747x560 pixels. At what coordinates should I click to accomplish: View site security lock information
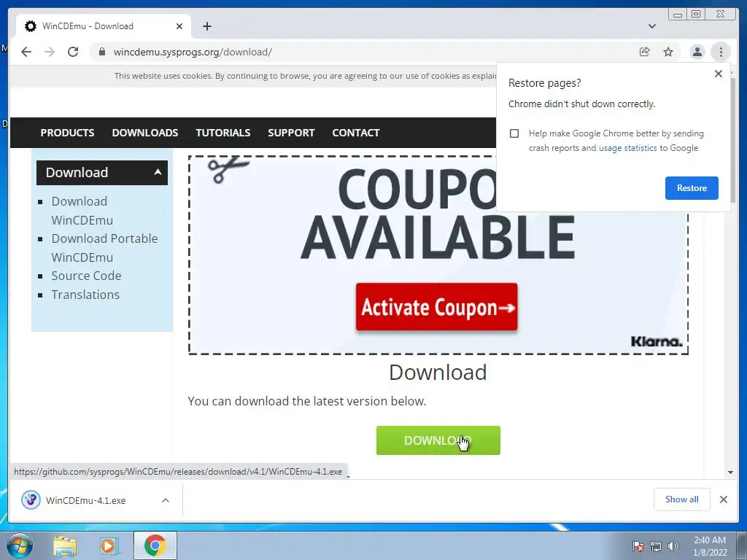(102, 52)
